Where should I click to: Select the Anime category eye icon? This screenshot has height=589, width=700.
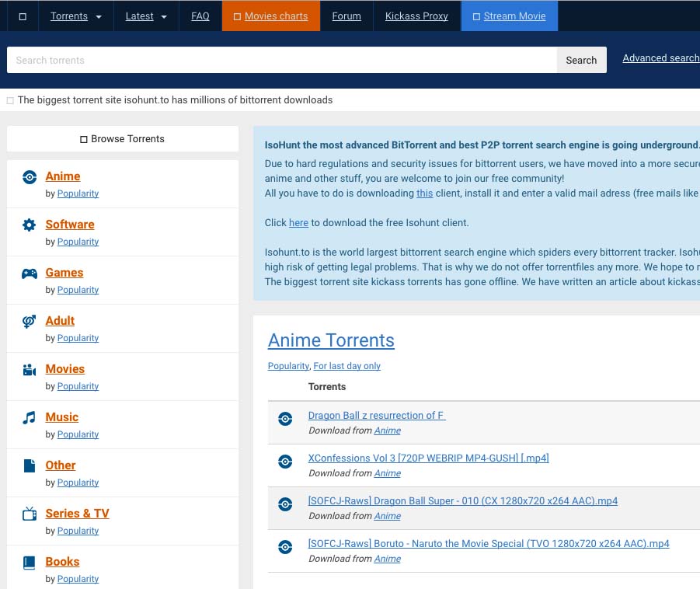(30, 177)
